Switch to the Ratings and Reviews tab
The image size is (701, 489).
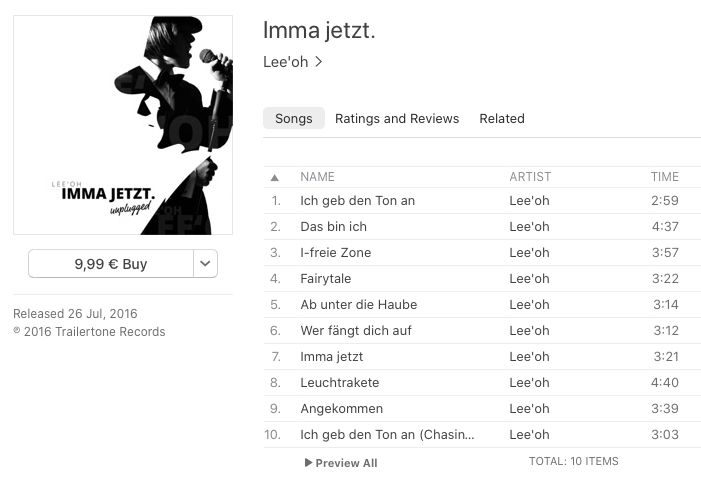397,118
